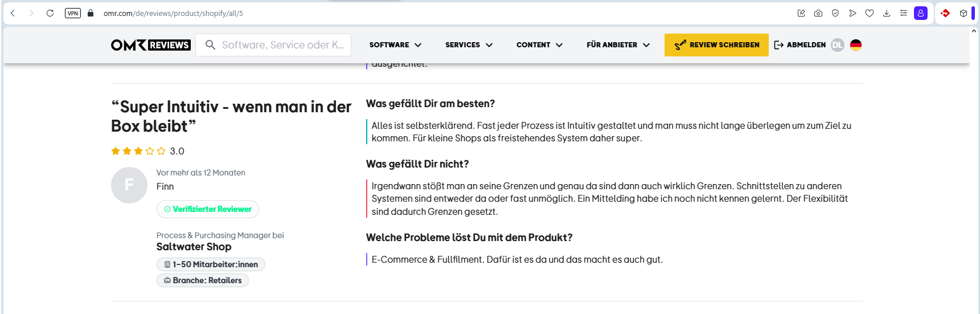Click the send/flow arrow icon

click(852, 13)
